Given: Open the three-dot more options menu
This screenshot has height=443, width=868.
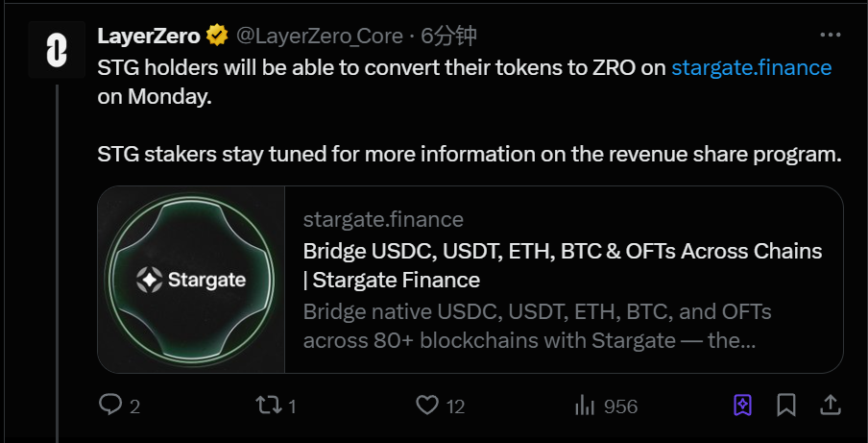Looking at the screenshot, I should (831, 36).
